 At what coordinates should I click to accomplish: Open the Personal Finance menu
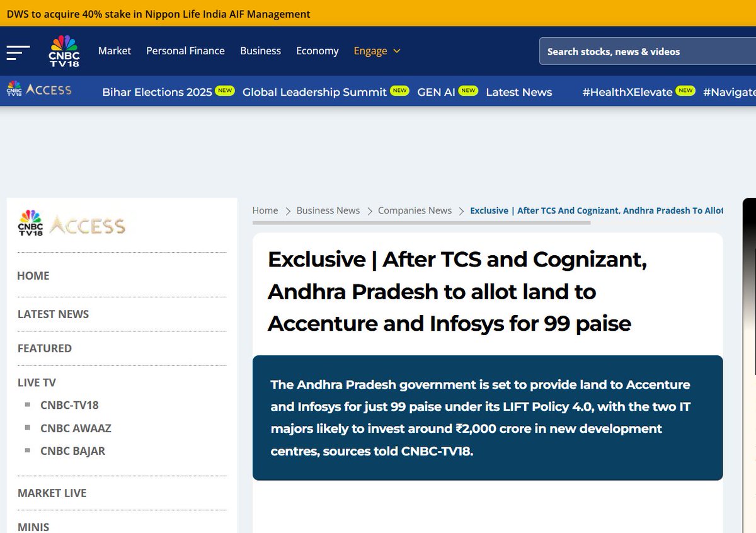coord(185,51)
